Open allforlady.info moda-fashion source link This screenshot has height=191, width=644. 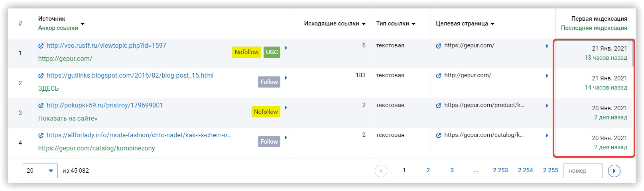(x=139, y=135)
